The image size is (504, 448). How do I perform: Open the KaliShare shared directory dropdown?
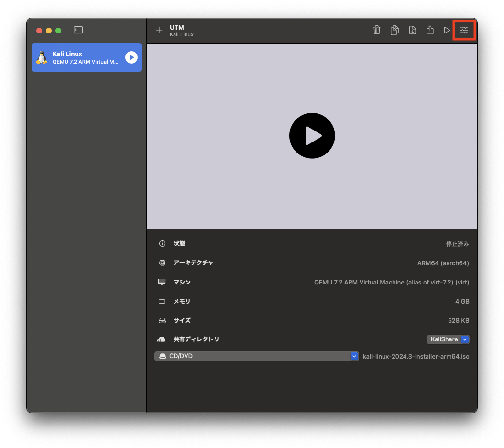coord(448,339)
